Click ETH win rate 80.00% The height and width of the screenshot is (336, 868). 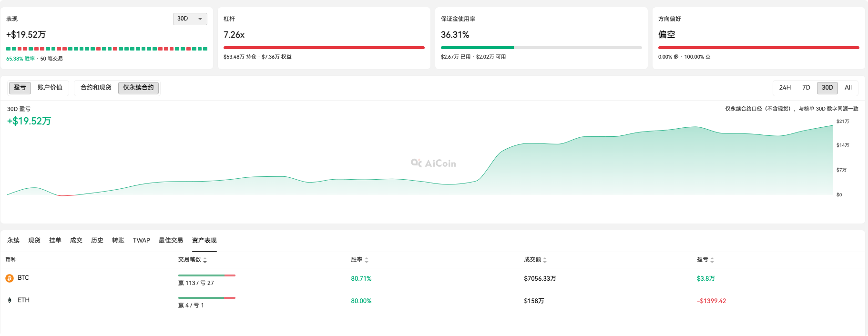coord(361,301)
